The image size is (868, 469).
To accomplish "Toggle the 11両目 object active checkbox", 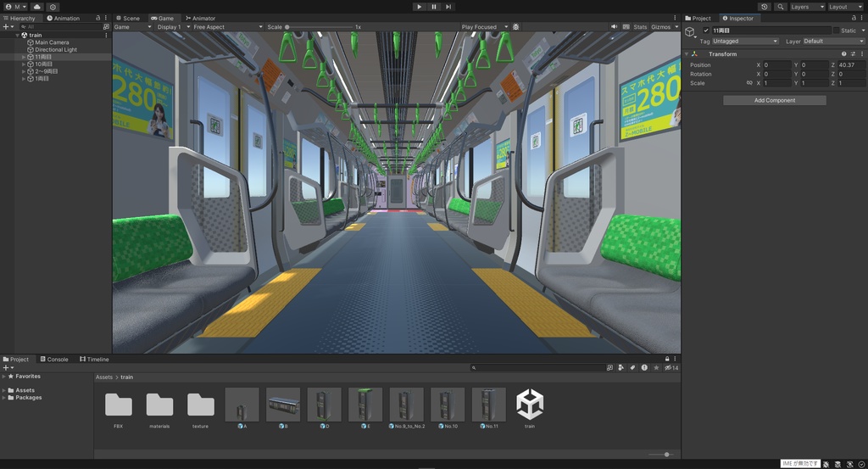I will click(x=706, y=31).
